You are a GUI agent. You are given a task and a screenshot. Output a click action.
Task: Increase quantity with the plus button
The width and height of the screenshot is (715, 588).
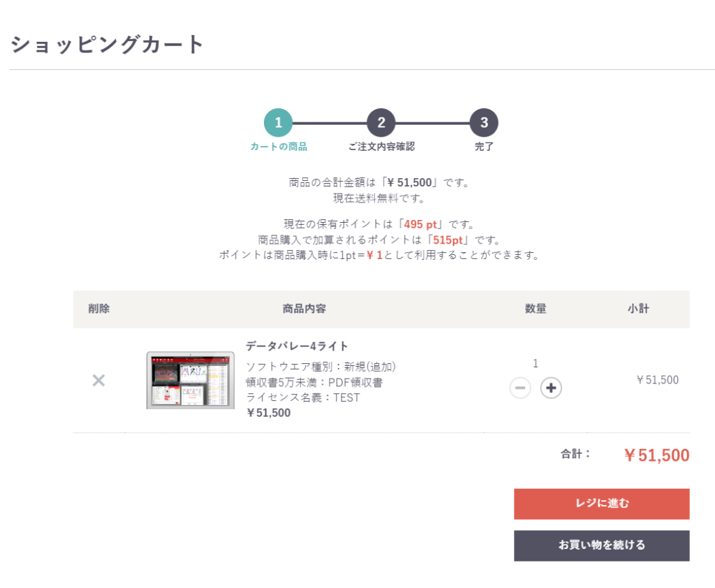pyautogui.click(x=551, y=388)
